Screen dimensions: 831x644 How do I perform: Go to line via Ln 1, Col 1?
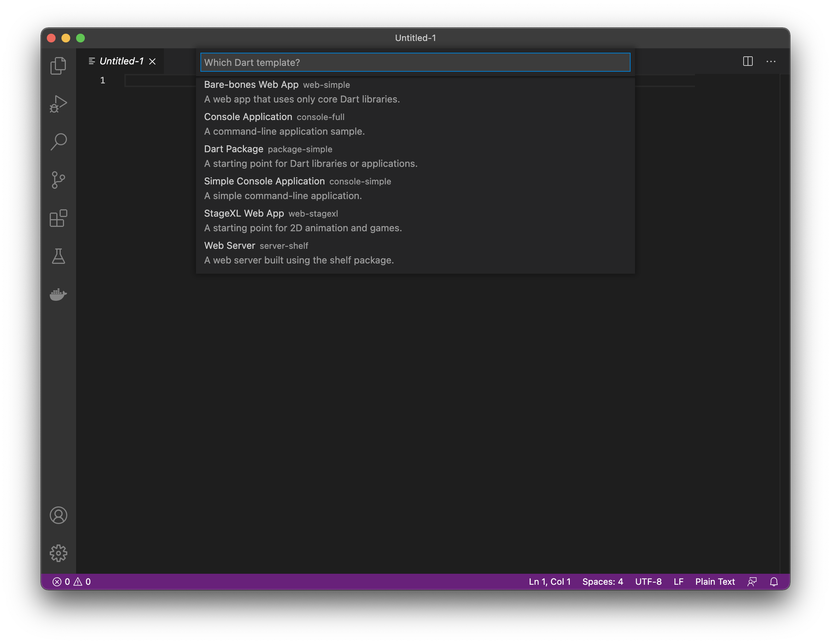pyautogui.click(x=549, y=581)
